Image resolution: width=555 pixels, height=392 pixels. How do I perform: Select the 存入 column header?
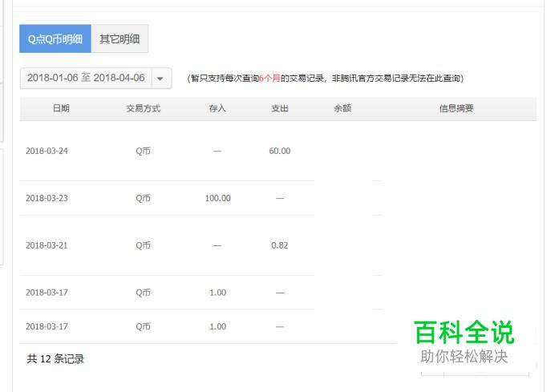point(217,108)
